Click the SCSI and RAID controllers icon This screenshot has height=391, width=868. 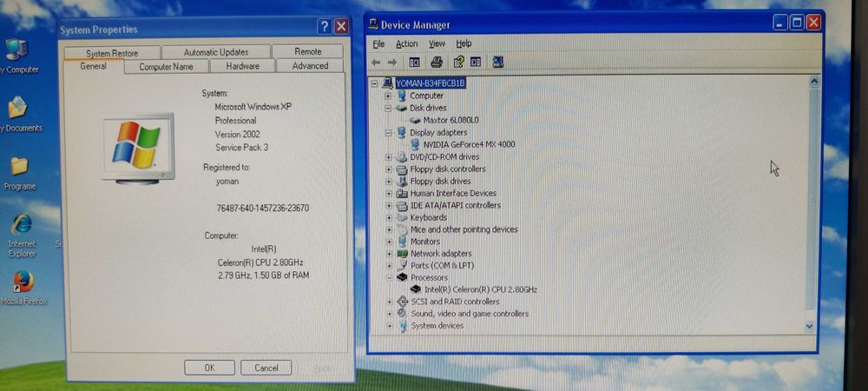click(x=403, y=302)
